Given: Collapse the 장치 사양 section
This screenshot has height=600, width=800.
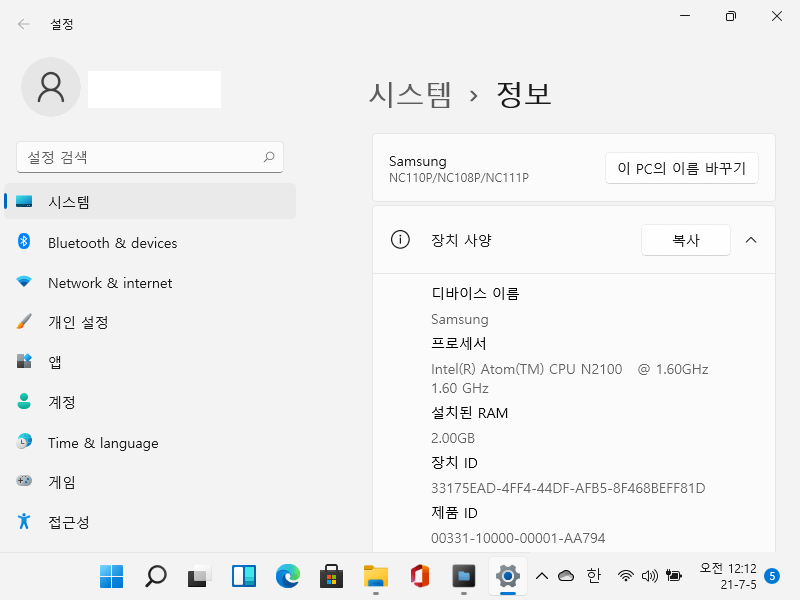Looking at the screenshot, I should coord(751,240).
